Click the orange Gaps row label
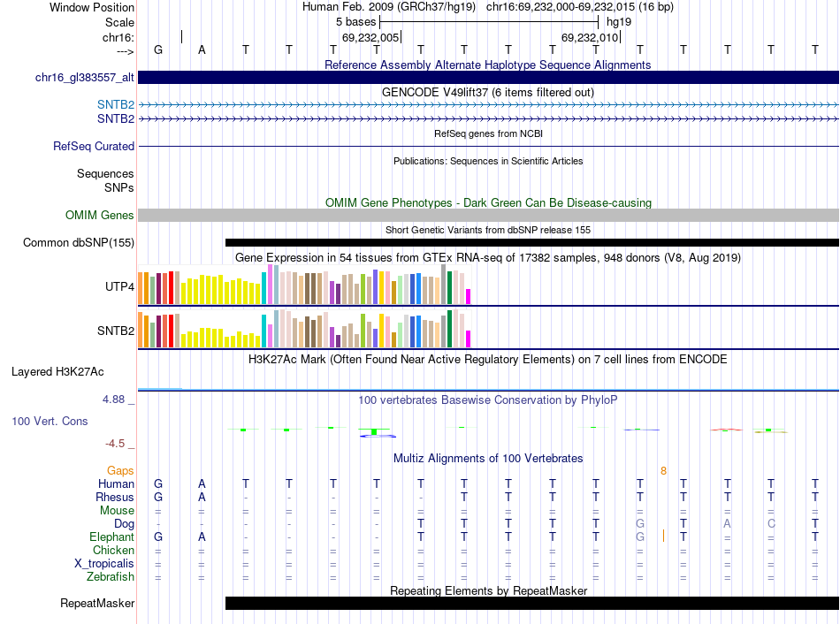The image size is (840, 624). pyautogui.click(x=120, y=471)
